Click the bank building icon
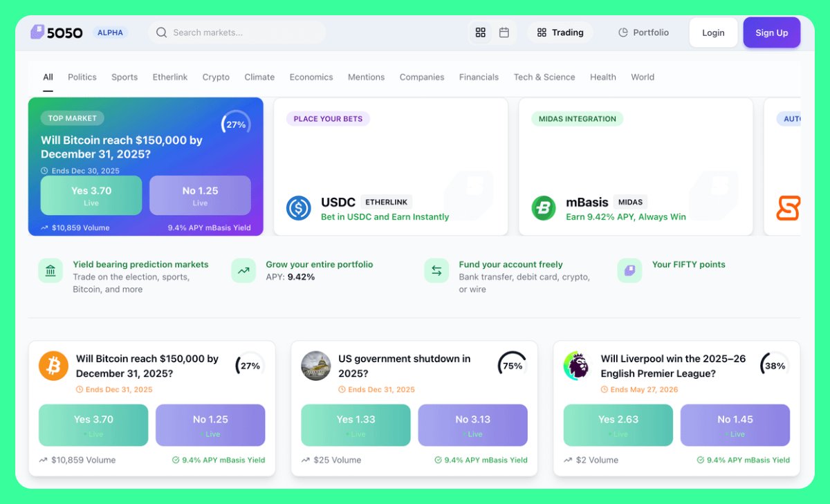The width and height of the screenshot is (830, 504). [50, 270]
